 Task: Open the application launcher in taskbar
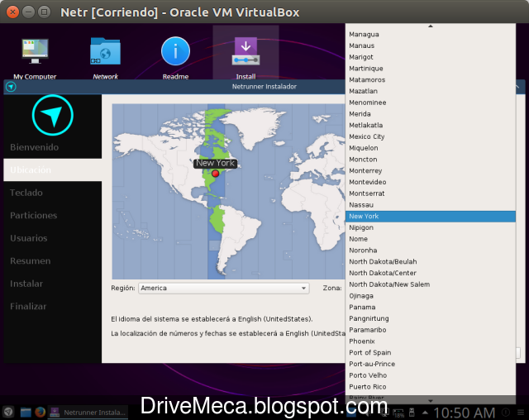point(8,412)
